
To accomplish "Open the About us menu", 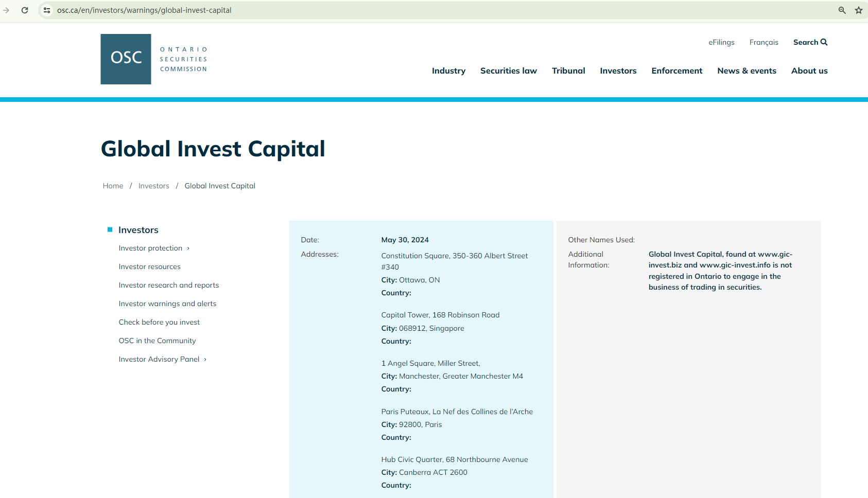I will pyautogui.click(x=809, y=71).
